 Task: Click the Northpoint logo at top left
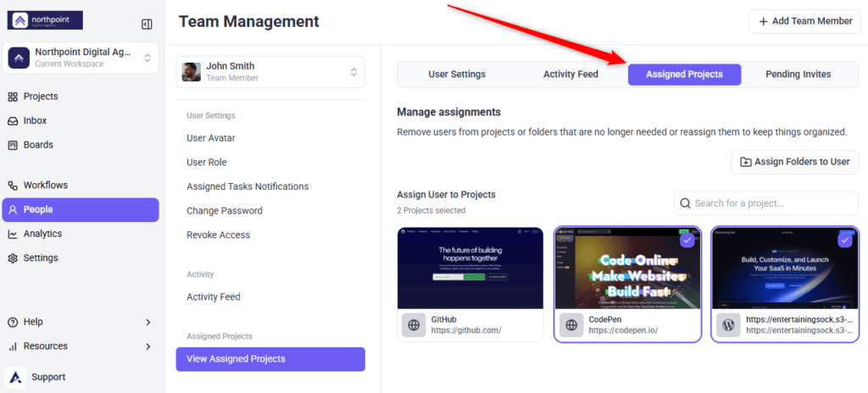tap(45, 21)
